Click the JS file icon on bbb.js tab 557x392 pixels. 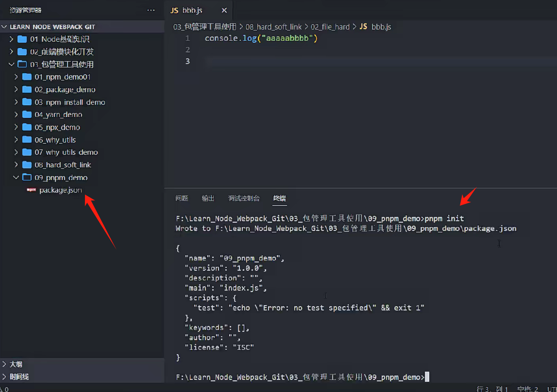174,10
